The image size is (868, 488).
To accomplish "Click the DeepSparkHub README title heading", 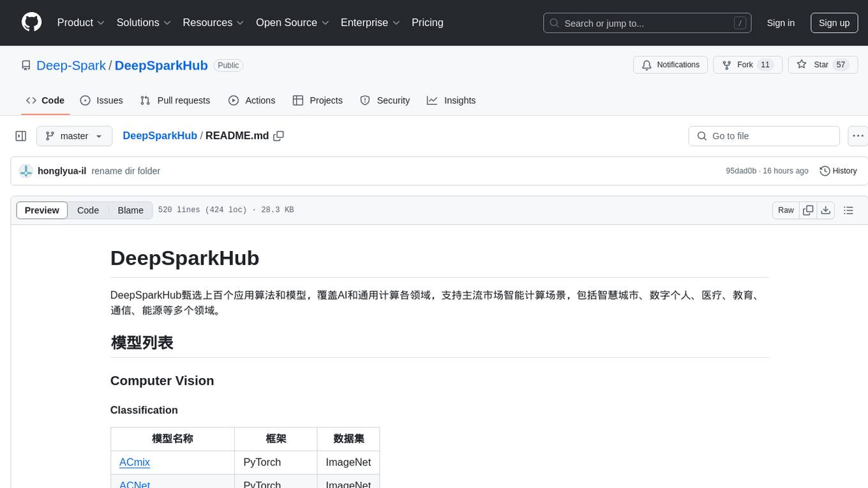I will pyautogui.click(x=185, y=258).
